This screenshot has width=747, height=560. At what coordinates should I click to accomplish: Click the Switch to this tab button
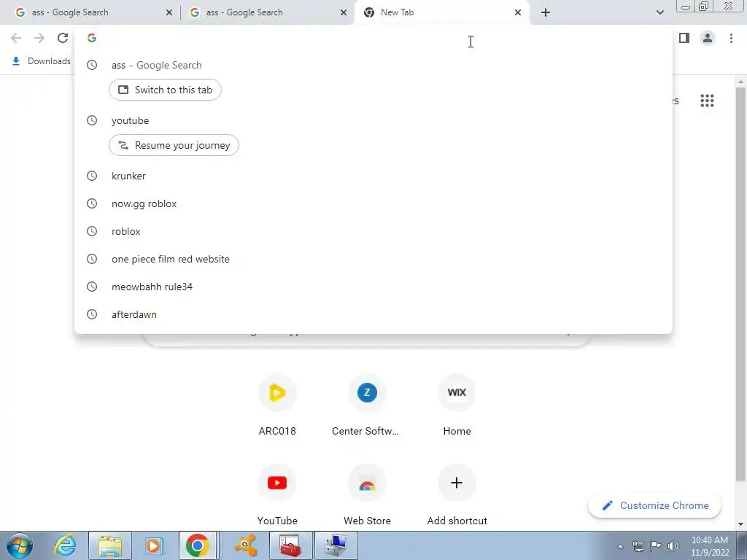(165, 90)
